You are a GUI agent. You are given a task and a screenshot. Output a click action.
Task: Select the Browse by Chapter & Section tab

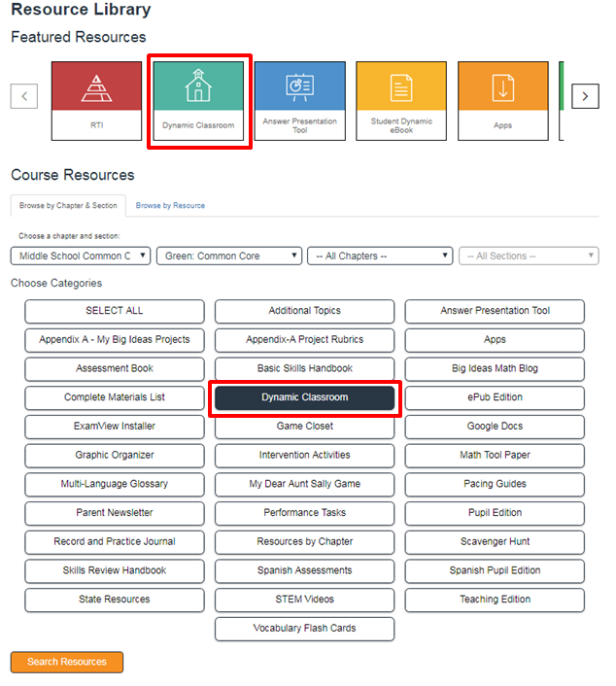(x=68, y=205)
